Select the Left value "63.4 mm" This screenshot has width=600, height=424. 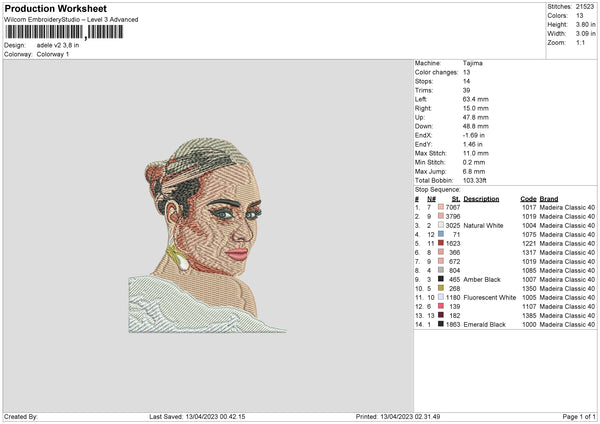pyautogui.click(x=476, y=99)
